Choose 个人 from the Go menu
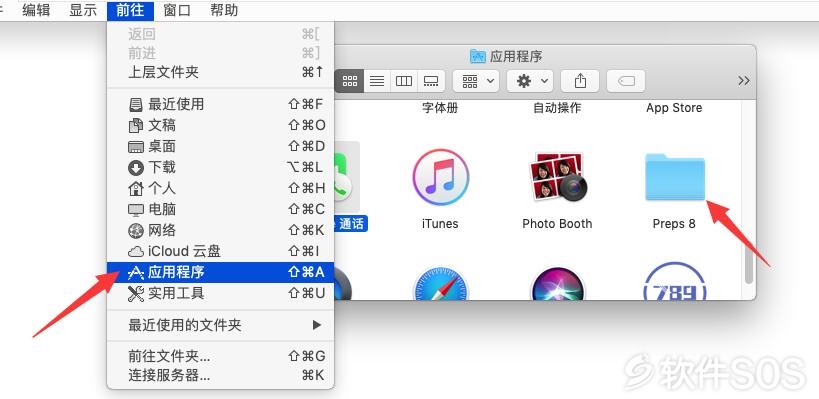819x399 pixels. click(220, 188)
